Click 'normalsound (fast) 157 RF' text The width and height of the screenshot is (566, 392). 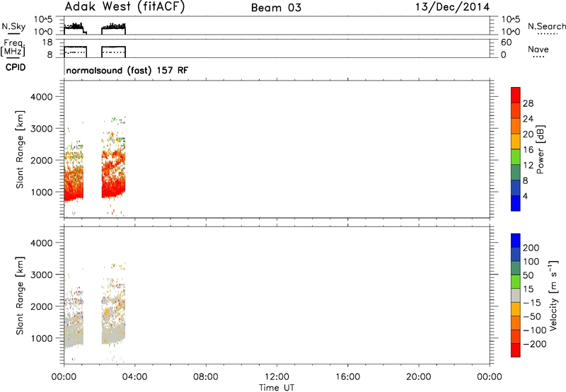tap(127, 70)
